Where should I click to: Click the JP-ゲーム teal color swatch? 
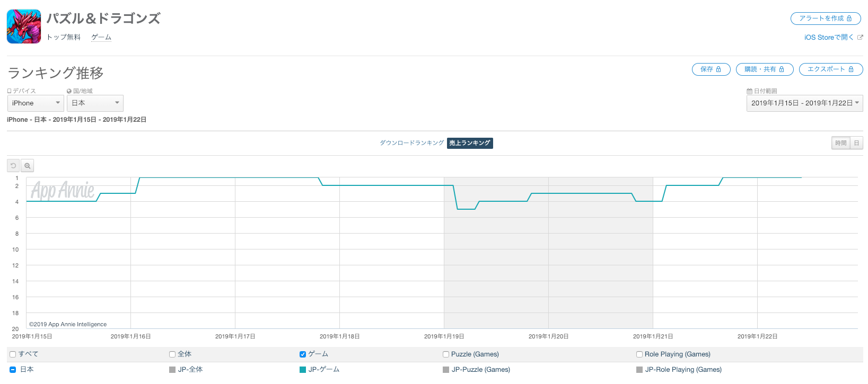pyautogui.click(x=303, y=370)
